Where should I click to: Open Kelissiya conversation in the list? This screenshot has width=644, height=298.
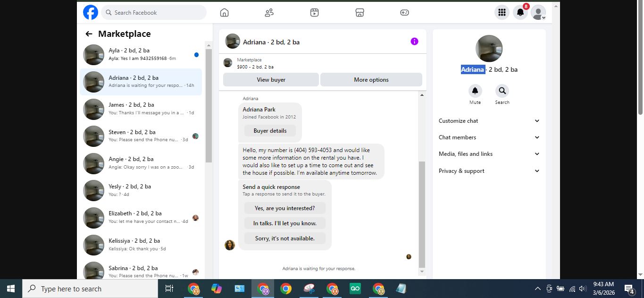(141, 245)
